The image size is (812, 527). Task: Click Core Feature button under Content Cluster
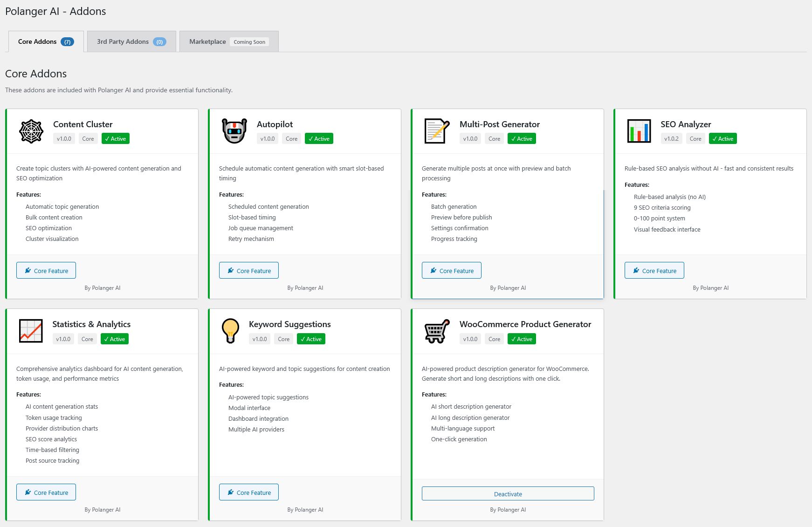click(x=46, y=271)
